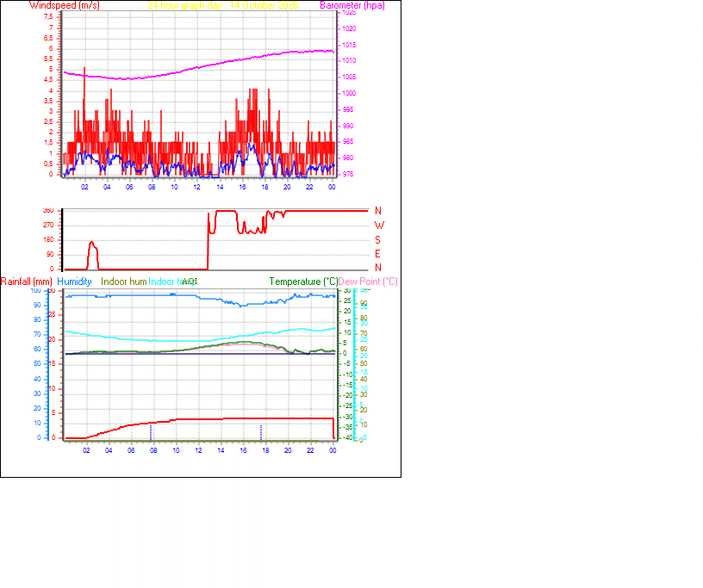This screenshot has width=703, height=588.
Task: Click the 'Dew Point (°C)' legend label
Action: point(368,282)
